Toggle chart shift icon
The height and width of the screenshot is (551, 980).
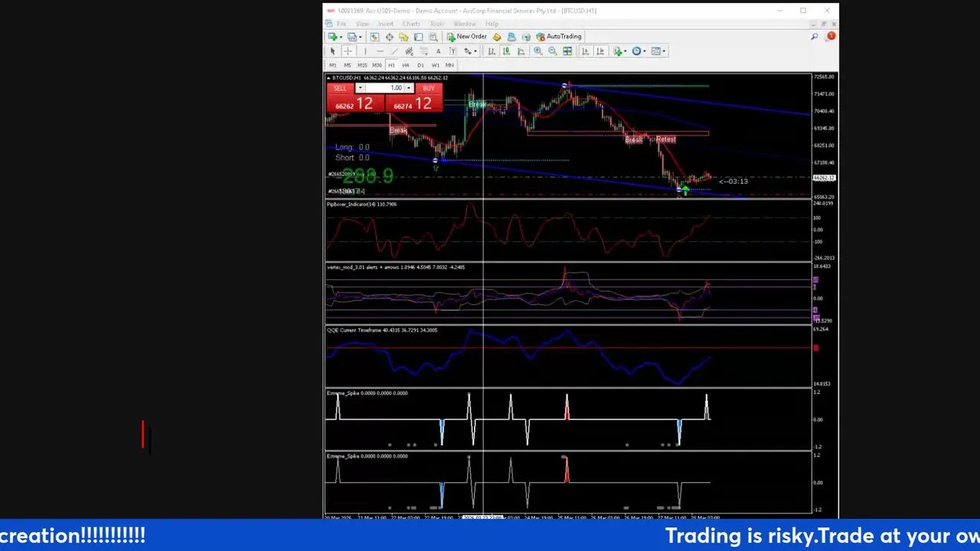tap(600, 51)
